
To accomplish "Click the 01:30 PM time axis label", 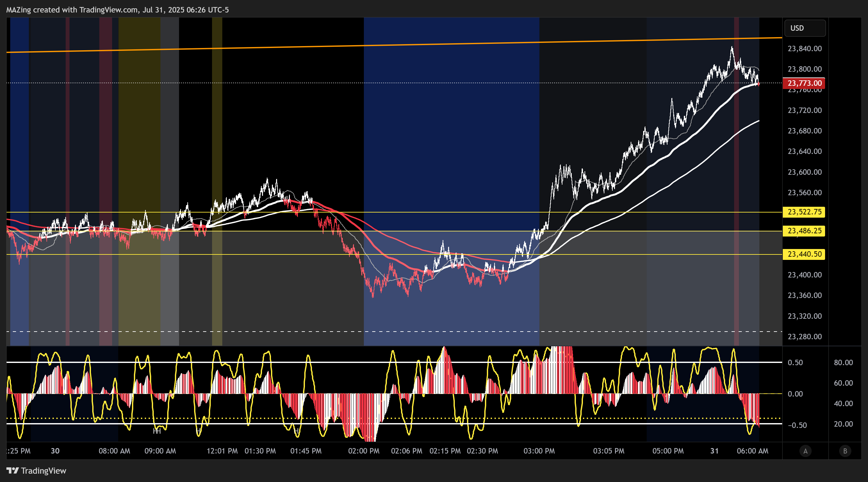I will click(260, 451).
